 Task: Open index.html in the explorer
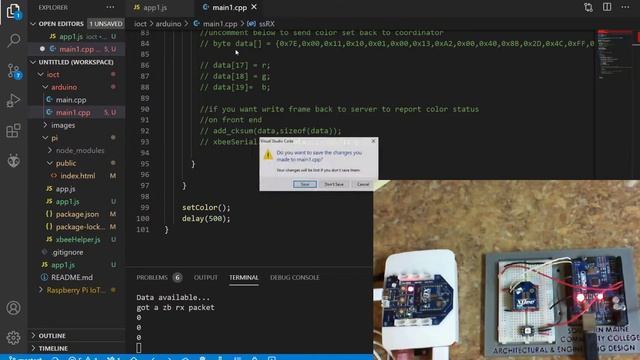(78, 176)
